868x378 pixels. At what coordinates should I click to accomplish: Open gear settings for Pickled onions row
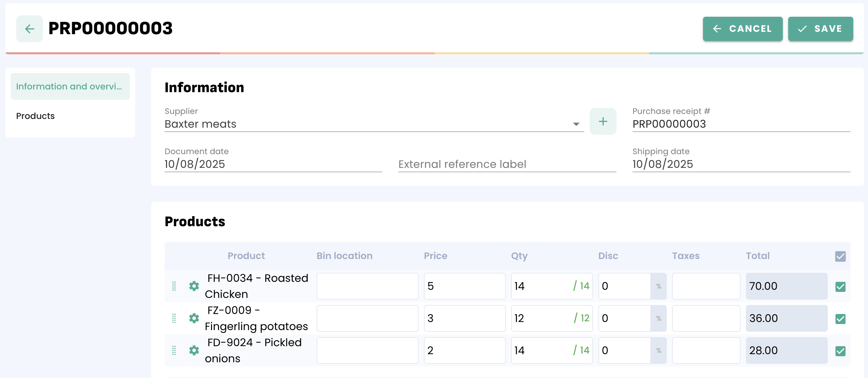pyautogui.click(x=194, y=351)
